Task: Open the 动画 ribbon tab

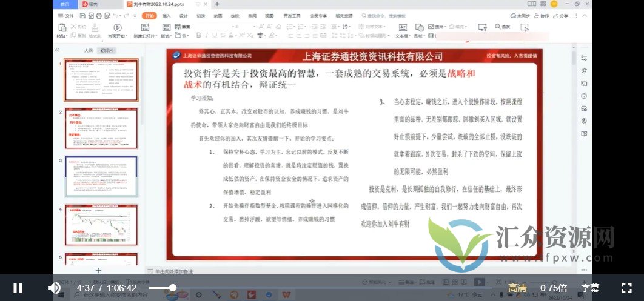Action: coord(218,16)
